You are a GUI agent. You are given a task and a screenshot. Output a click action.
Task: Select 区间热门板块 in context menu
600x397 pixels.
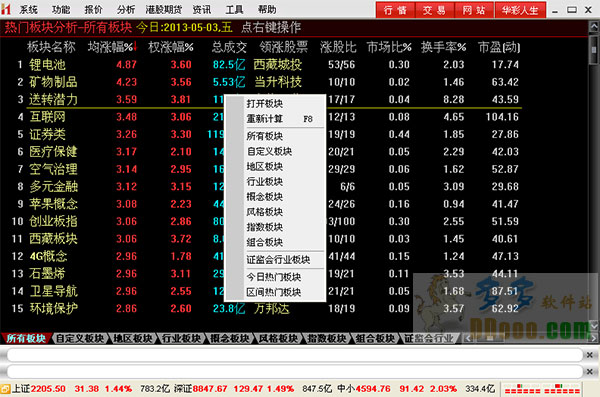(x=274, y=292)
